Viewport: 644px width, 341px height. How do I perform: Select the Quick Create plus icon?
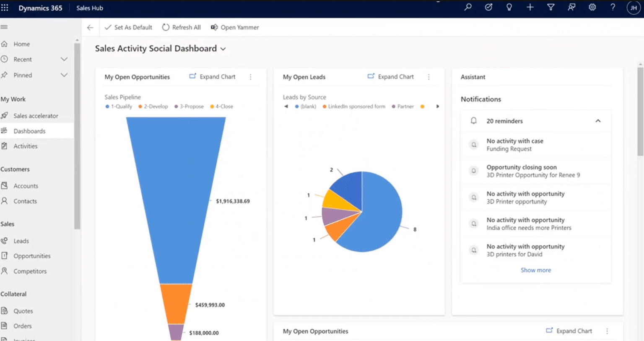point(530,7)
